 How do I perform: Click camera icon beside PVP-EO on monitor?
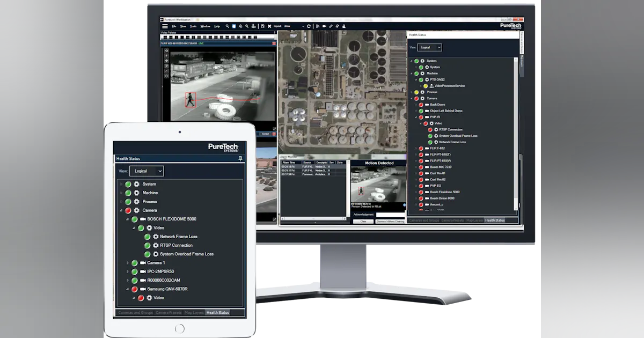(427, 186)
